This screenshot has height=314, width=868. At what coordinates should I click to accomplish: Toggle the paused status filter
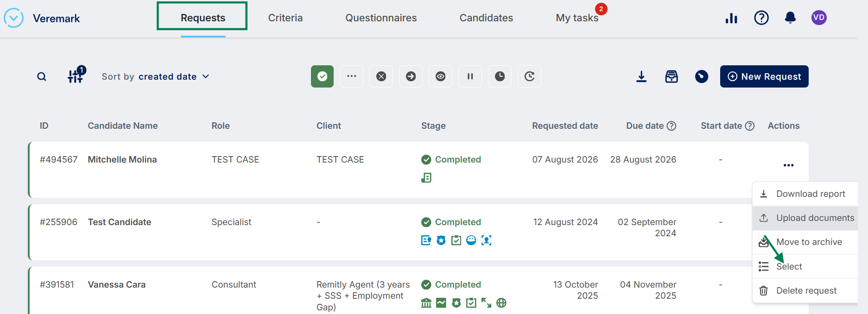click(470, 76)
